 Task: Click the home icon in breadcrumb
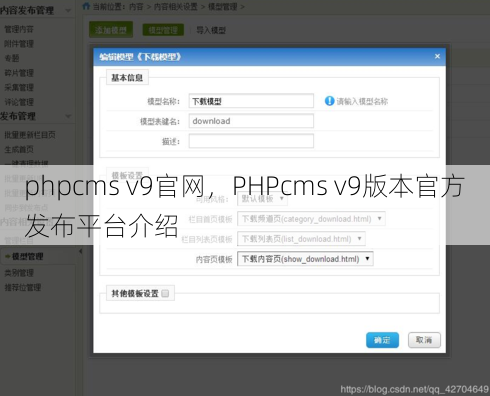(86, 6)
